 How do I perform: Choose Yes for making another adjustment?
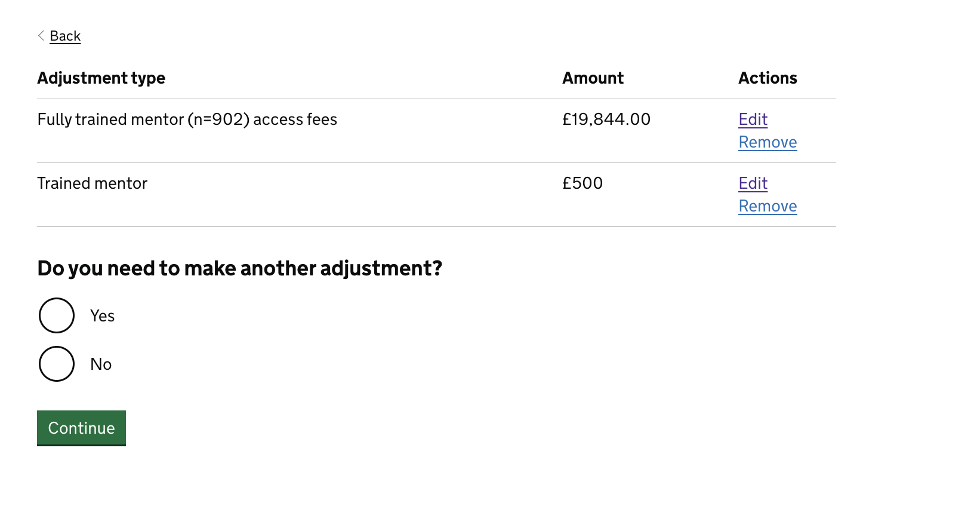pyautogui.click(x=56, y=315)
